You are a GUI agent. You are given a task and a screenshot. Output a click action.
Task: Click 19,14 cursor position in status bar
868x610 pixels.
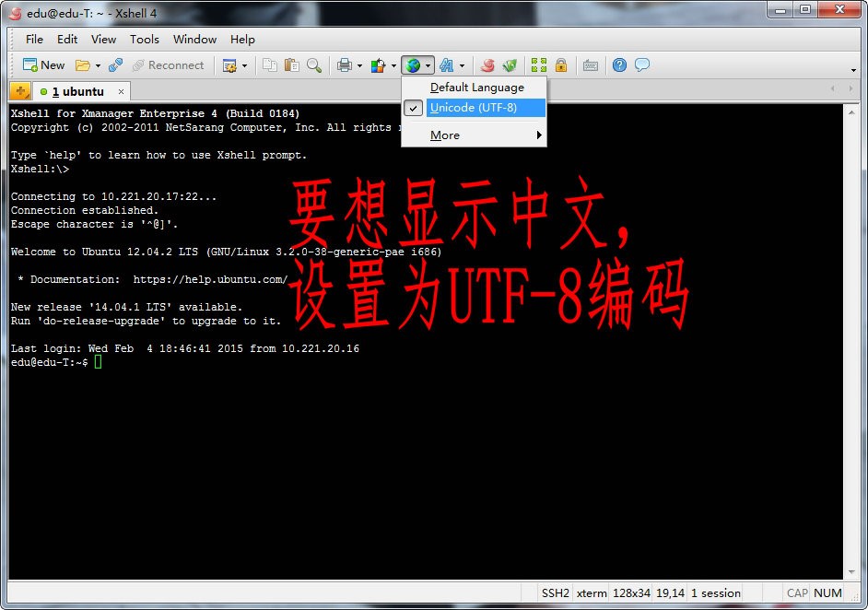(x=671, y=592)
